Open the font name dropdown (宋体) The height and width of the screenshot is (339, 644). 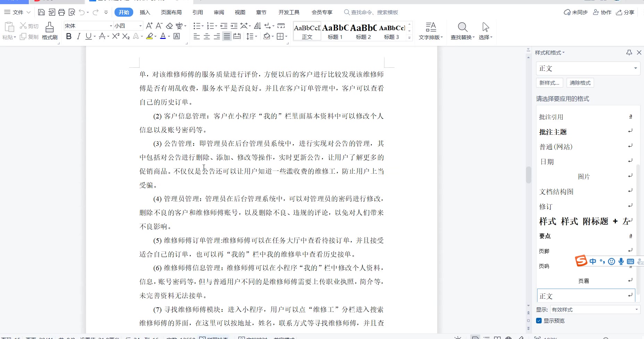point(111,26)
